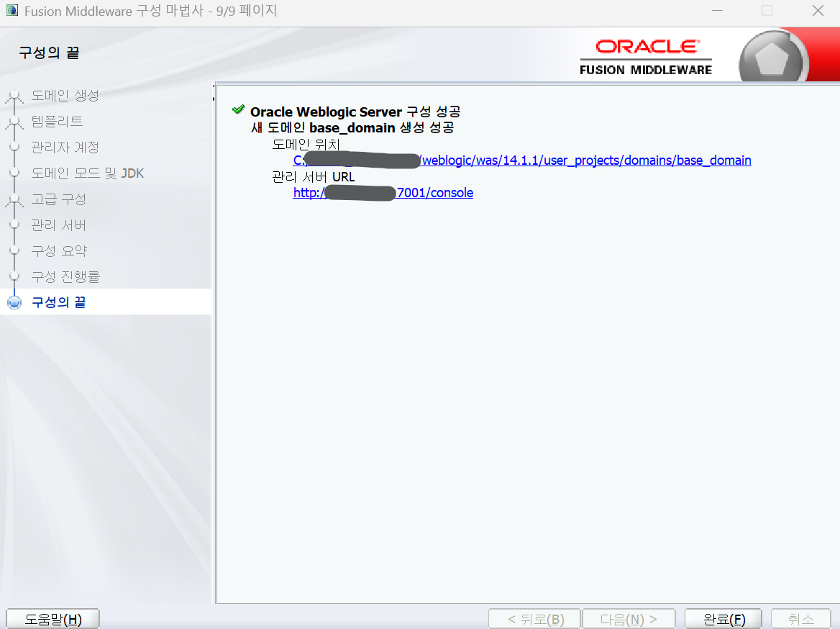Screen dimensions: 840x629
Task: Click the step node icon beside 템플리트
Action: [14, 122]
